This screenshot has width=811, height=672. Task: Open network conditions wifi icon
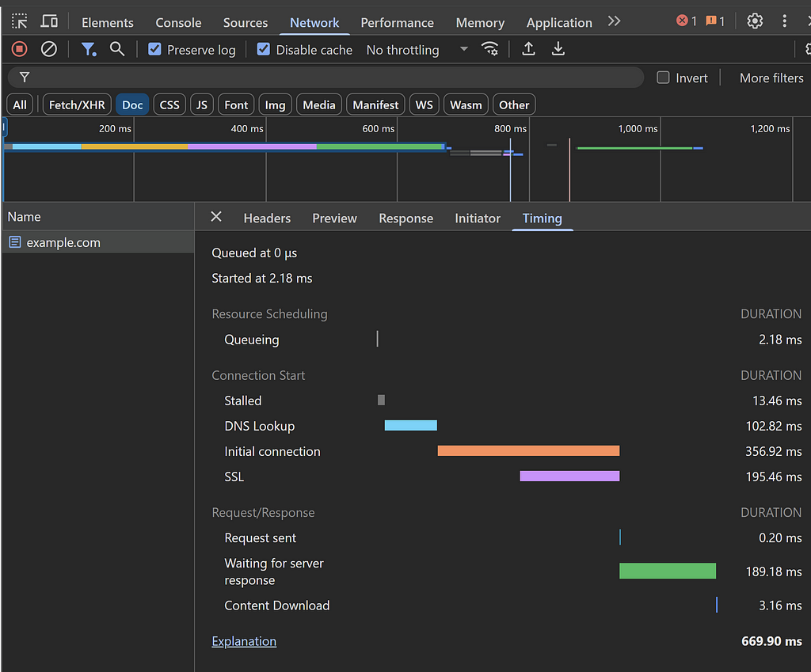pos(489,49)
